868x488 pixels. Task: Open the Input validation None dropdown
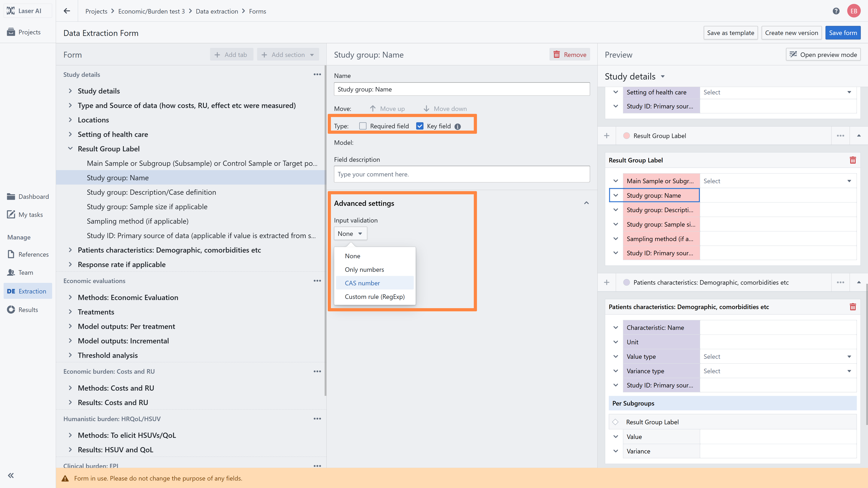tap(350, 233)
